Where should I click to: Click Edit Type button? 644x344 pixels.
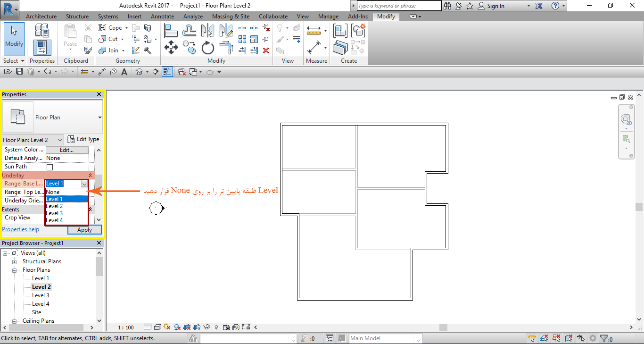click(83, 140)
